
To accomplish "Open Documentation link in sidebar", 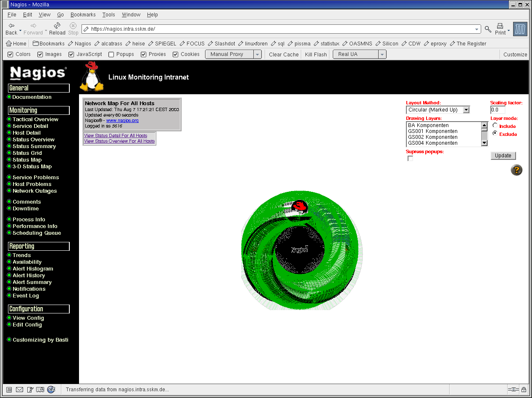I will click(32, 97).
